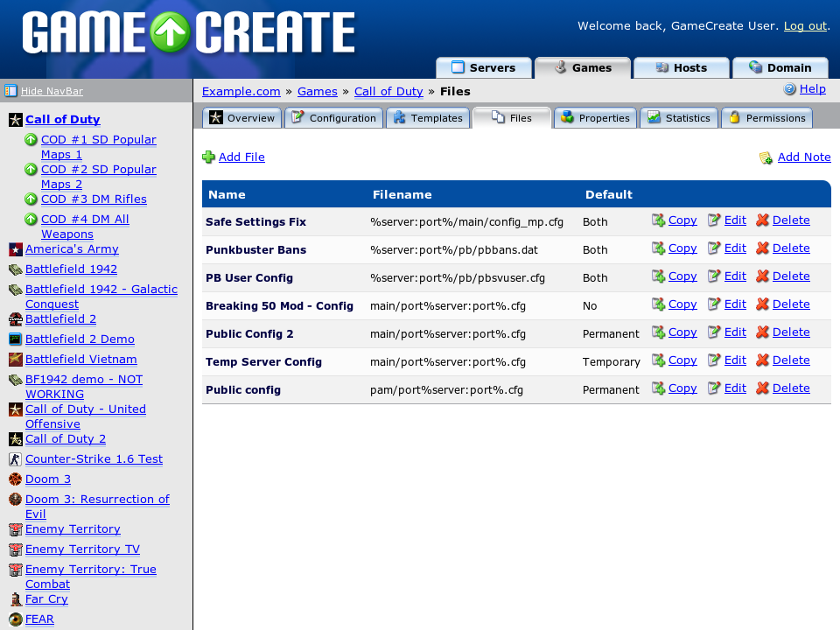Open the Enemy Territory sidebar link
840x630 pixels.
pos(73,529)
